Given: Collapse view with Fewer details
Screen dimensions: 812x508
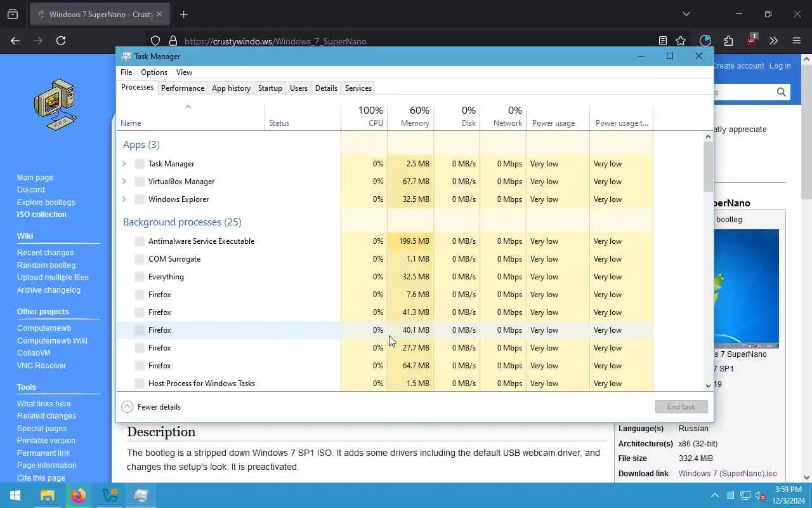Looking at the screenshot, I should click(151, 407).
